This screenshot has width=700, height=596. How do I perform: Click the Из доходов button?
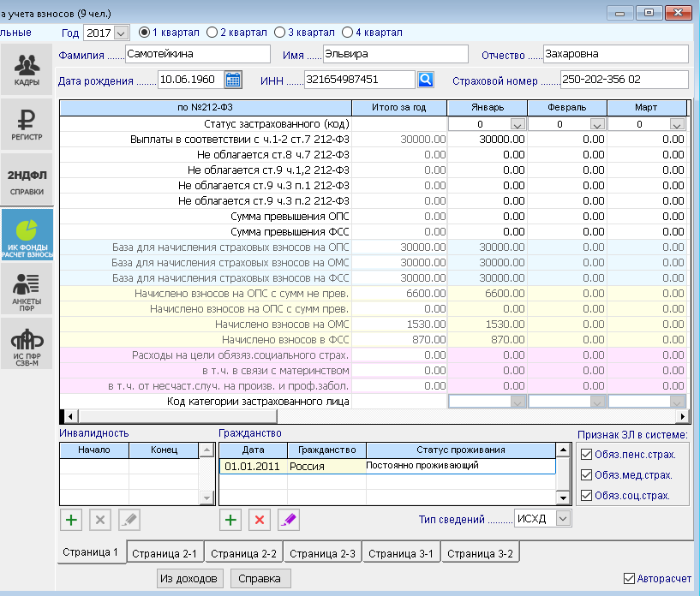click(x=188, y=579)
